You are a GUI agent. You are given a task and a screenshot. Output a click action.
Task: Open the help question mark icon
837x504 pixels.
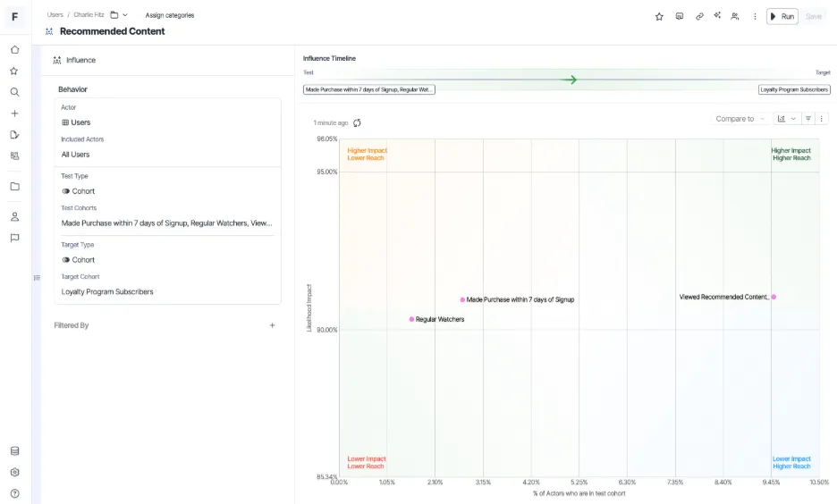coord(15,494)
